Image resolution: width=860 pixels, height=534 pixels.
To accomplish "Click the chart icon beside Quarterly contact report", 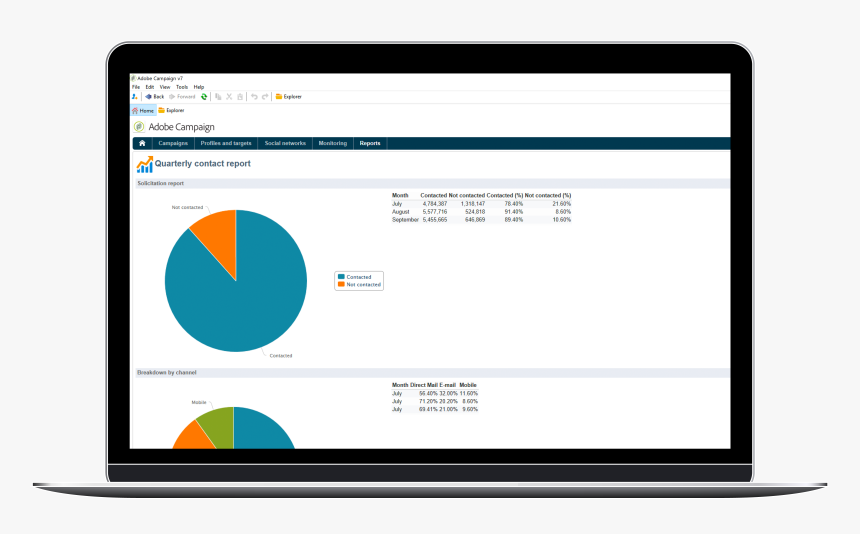I will 145,164.
